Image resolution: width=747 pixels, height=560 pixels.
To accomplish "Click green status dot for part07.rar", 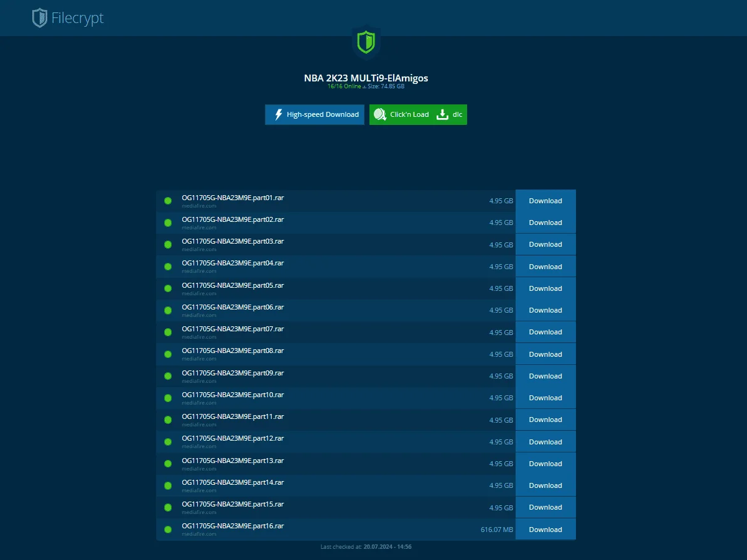I will 168,332.
